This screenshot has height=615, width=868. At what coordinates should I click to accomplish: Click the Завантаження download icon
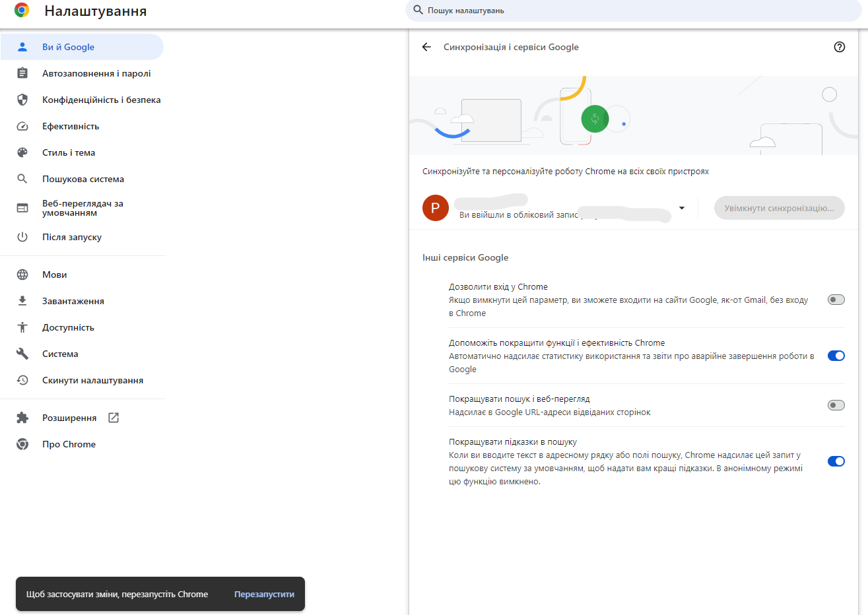click(x=22, y=301)
